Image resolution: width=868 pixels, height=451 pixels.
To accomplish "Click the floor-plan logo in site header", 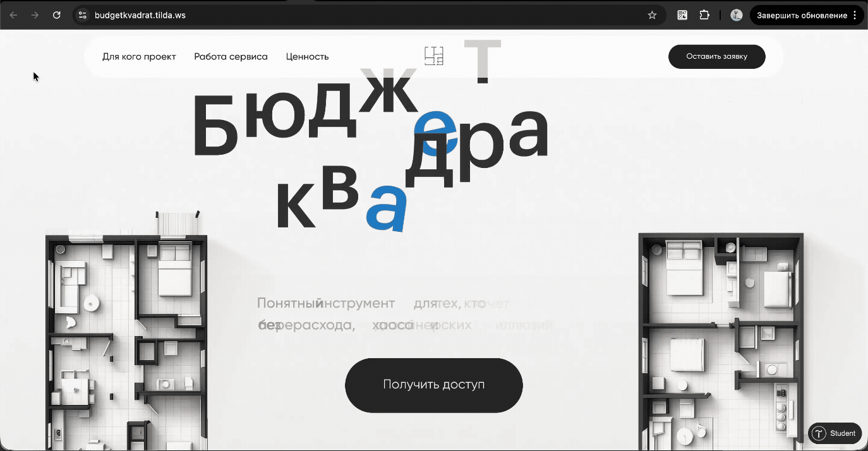I will tap(434, 56).
